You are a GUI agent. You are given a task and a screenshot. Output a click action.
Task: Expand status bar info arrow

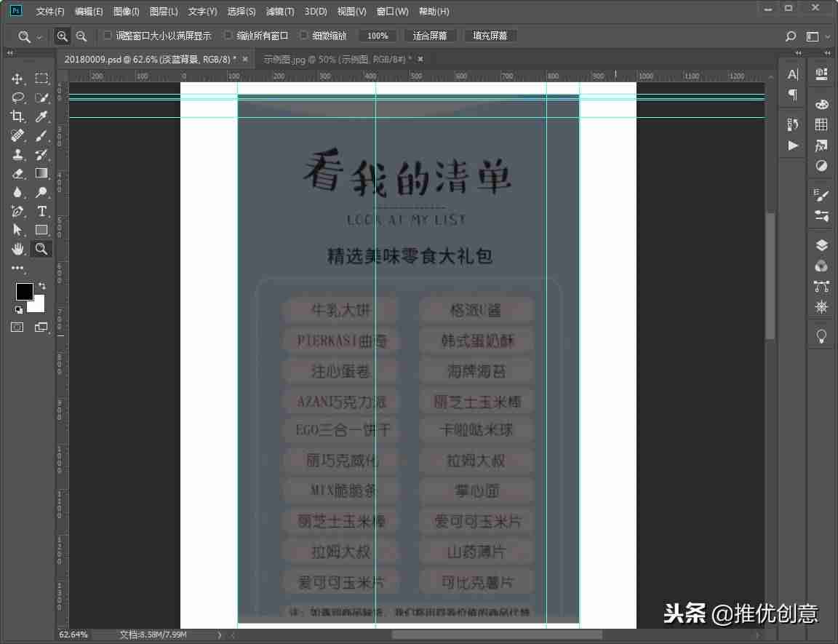pyautogui.click(x=220, y=635)
